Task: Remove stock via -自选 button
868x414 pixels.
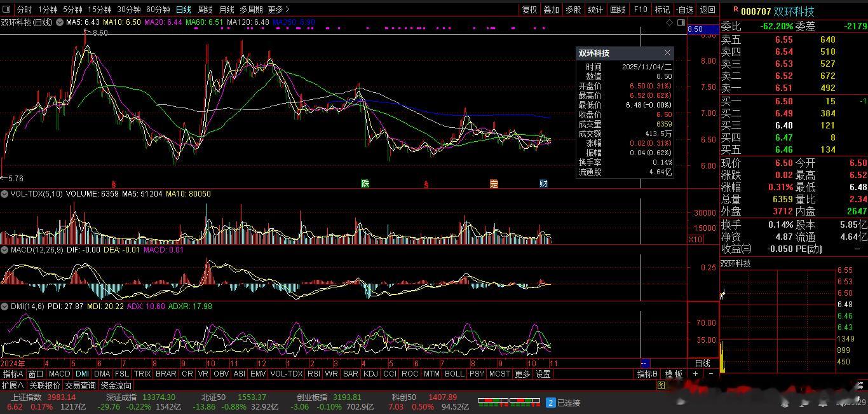Action: [x=685, y=10]
